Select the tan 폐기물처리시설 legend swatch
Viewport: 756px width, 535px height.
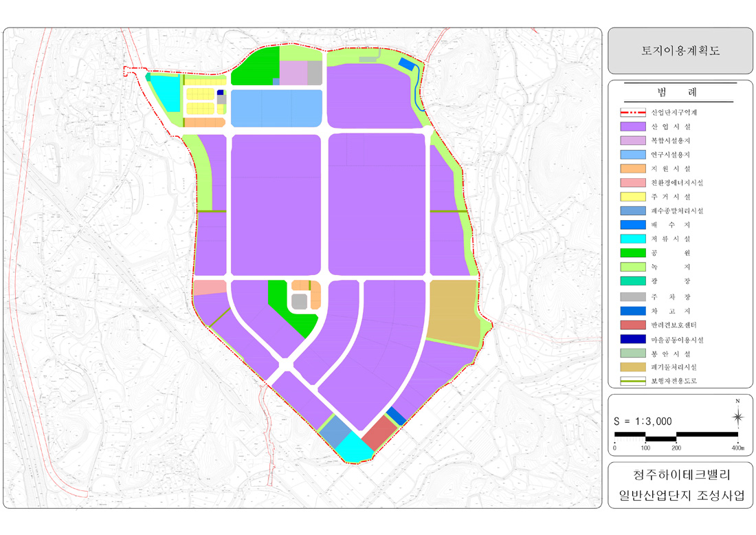(632, 367)
